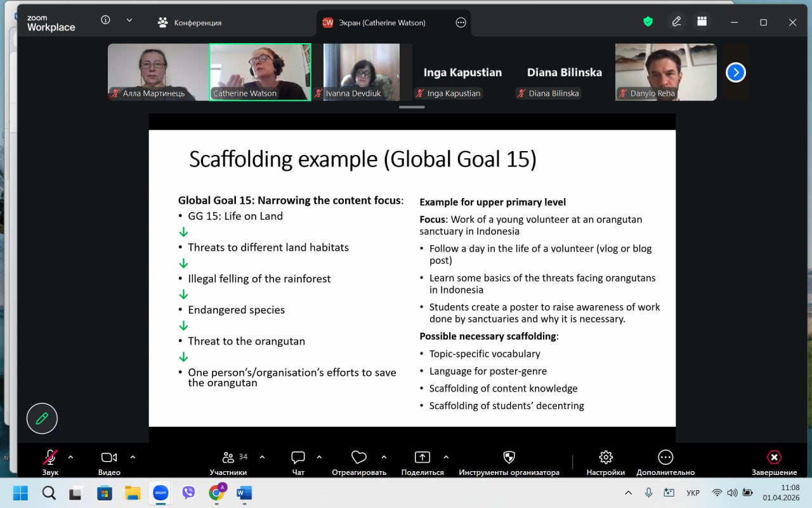Open Google Chrome from the taskbar
Image resolution: width=812 pixels, height=508 pixels.
pos(217,493)
